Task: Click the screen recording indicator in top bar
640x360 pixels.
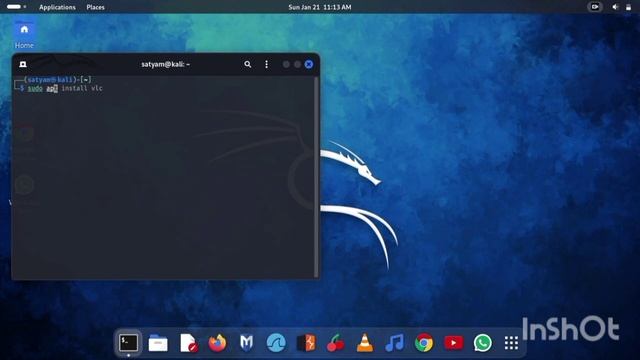Action: [595, 7]
